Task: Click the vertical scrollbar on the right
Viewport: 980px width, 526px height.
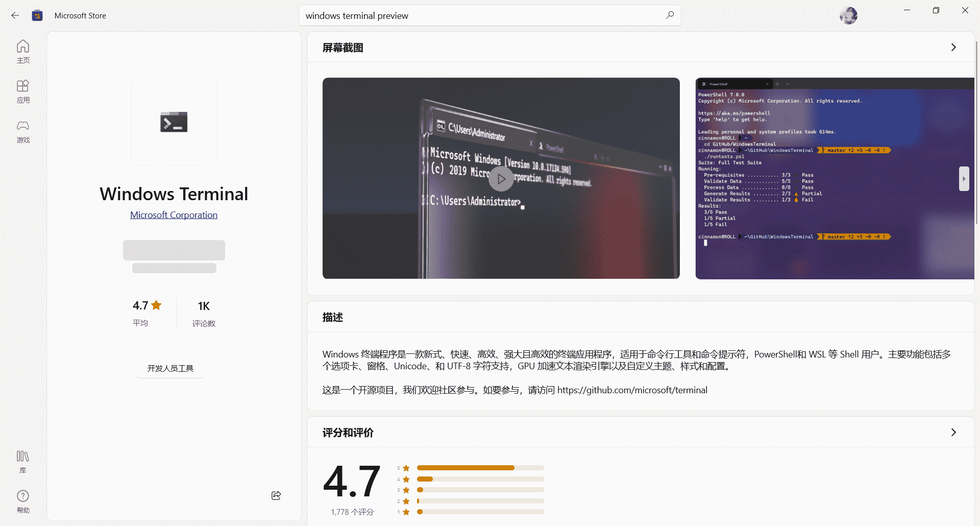Action: pos(976,133)
